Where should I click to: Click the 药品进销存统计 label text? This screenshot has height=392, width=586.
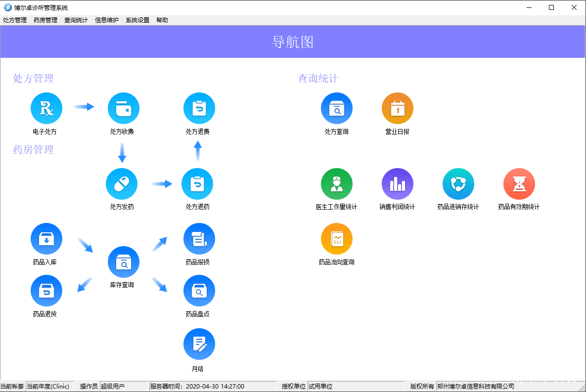[x=458, y=207]
